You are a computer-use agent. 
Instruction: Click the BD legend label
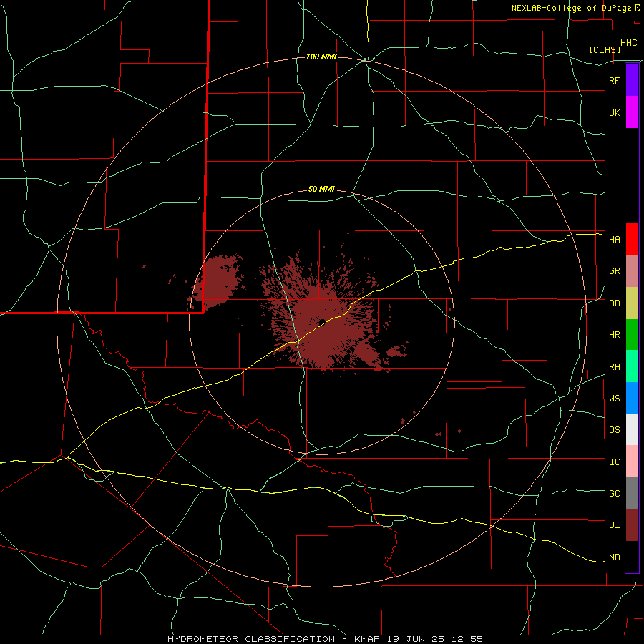point(614,303)
